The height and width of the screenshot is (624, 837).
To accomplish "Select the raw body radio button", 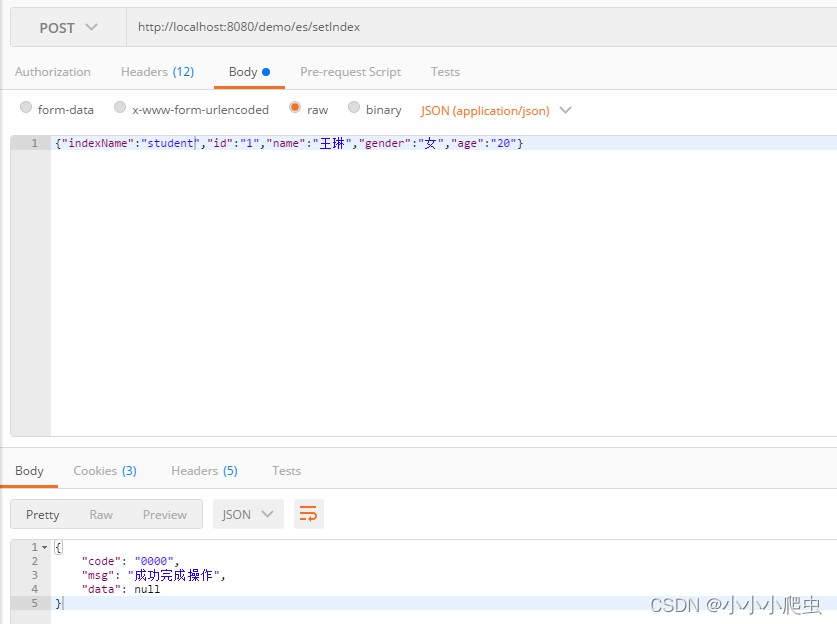I will [x=295, y=107].
